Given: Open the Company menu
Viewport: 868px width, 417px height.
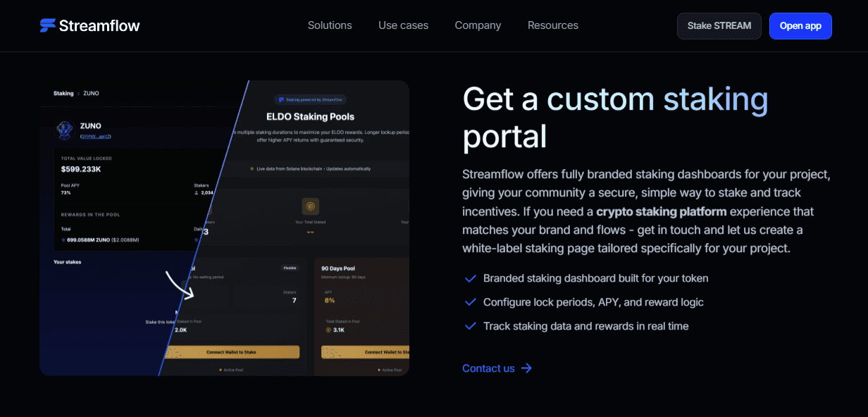Looking at the screenshot, I should [x=478, y=25].
